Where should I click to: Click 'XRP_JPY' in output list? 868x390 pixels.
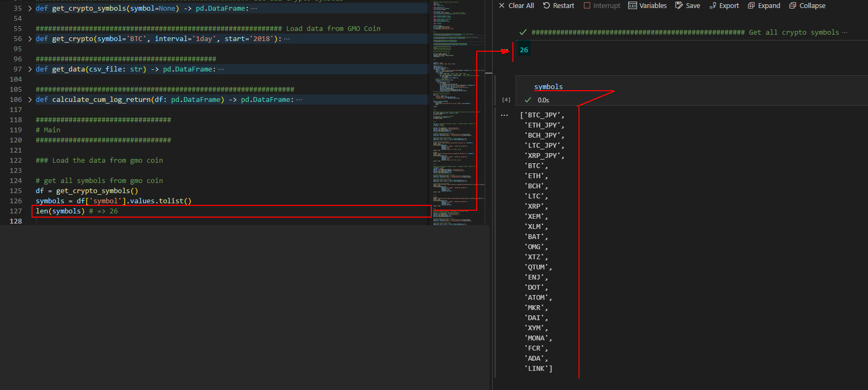coord(542,156)
